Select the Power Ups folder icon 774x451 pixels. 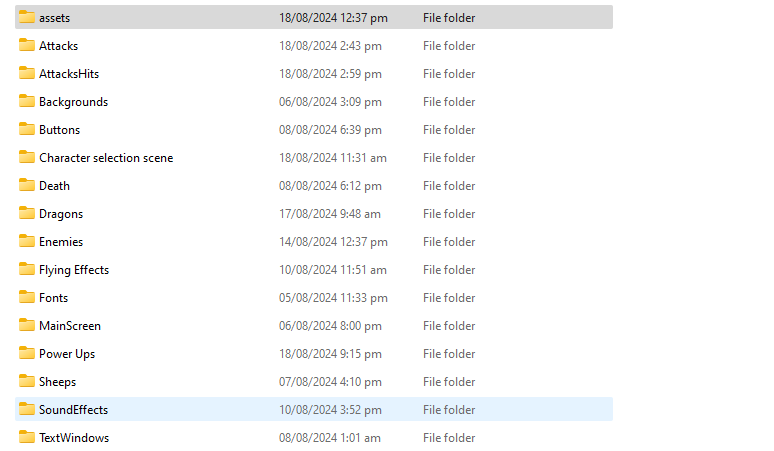[x=27, y=354]
